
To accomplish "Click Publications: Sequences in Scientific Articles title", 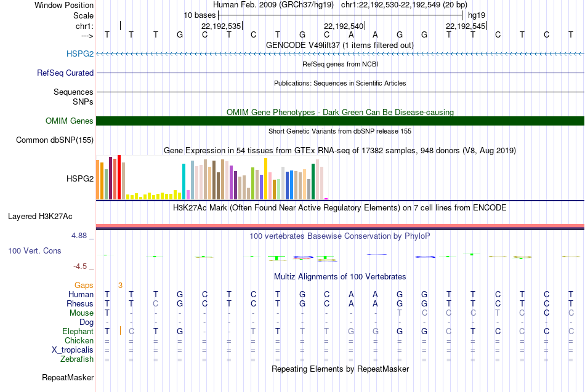I will tap(340, 83).
